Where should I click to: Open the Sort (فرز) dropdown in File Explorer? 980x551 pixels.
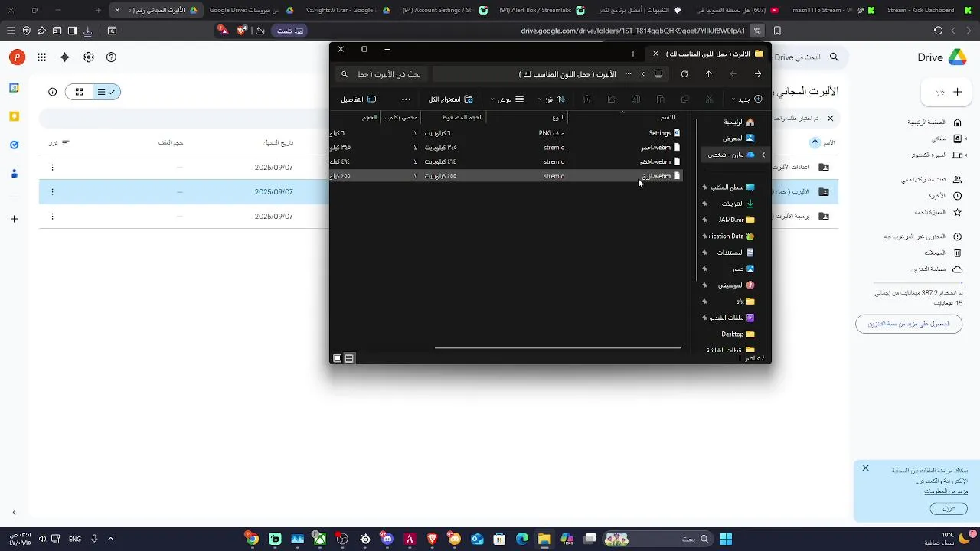551,99
